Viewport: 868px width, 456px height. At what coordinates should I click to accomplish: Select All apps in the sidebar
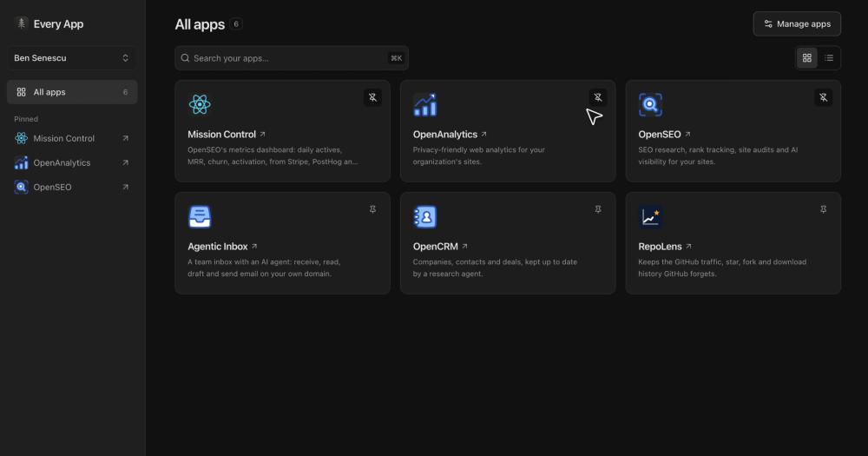72,92
